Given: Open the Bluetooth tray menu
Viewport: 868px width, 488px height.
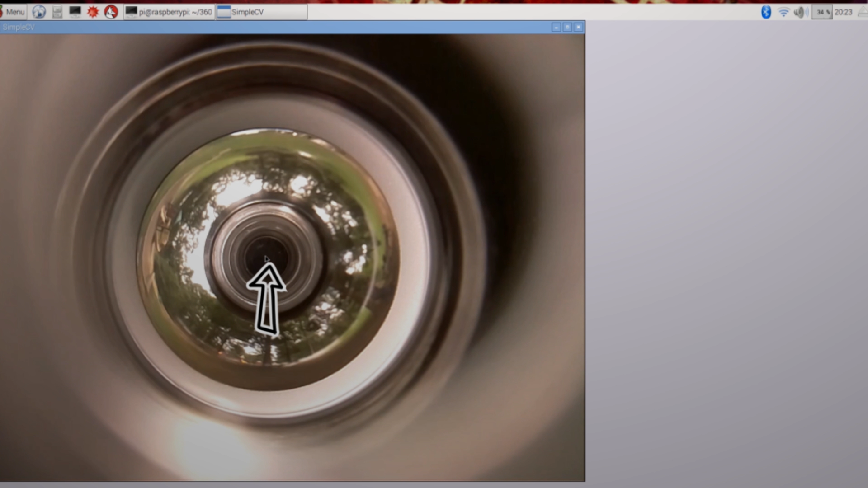Looking at the screenshot, I should click(x=766, y=12).
